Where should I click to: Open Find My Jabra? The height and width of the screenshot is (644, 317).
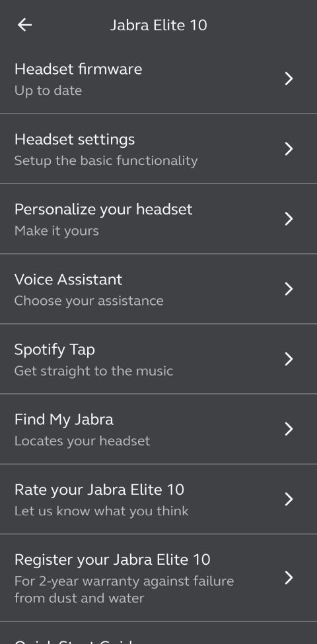pyautogui.click(x=158, y=429)
